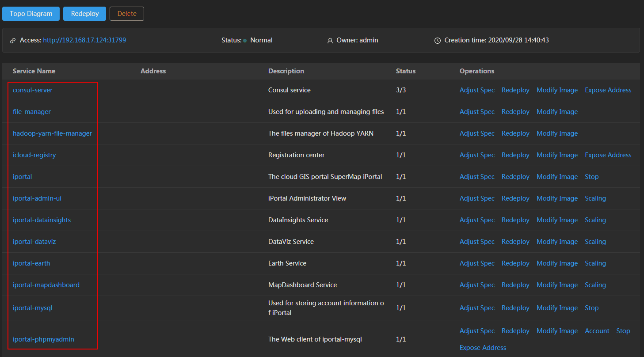The image size is (644, 357).
Task: Click the Delete button
Action: pyautogui.click(x=127, y=14)
